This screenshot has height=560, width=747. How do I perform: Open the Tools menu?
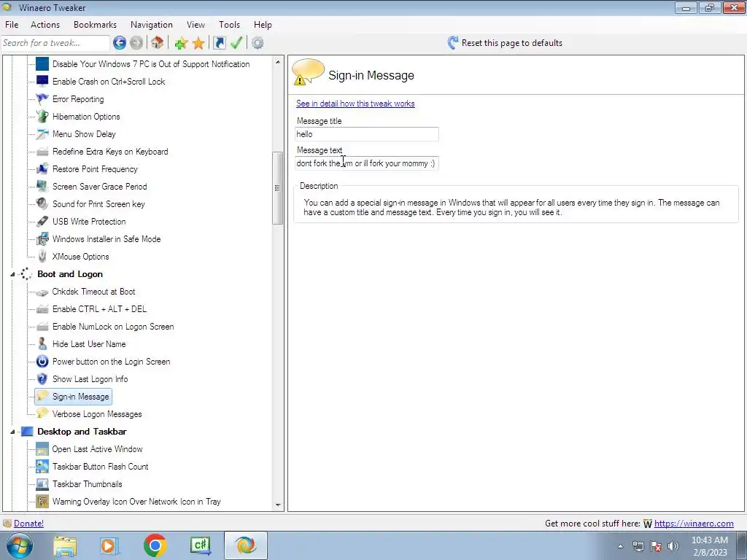click(229, 25)
